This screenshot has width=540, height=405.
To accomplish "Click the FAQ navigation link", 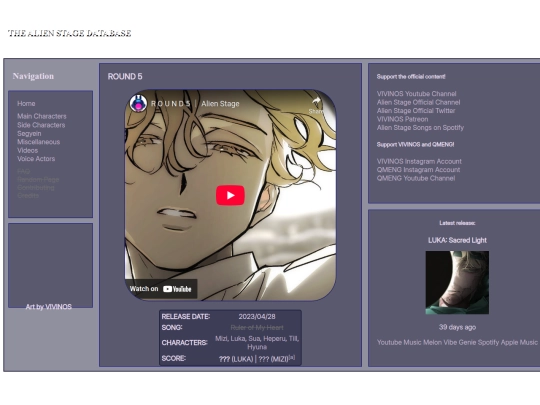I will 23,171.
